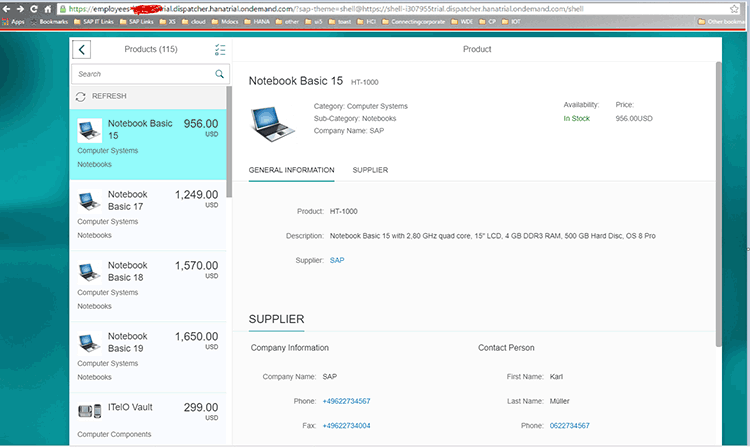
Task: Open Notebook Basic 18 thumbnail image
Action: [89, 272]
